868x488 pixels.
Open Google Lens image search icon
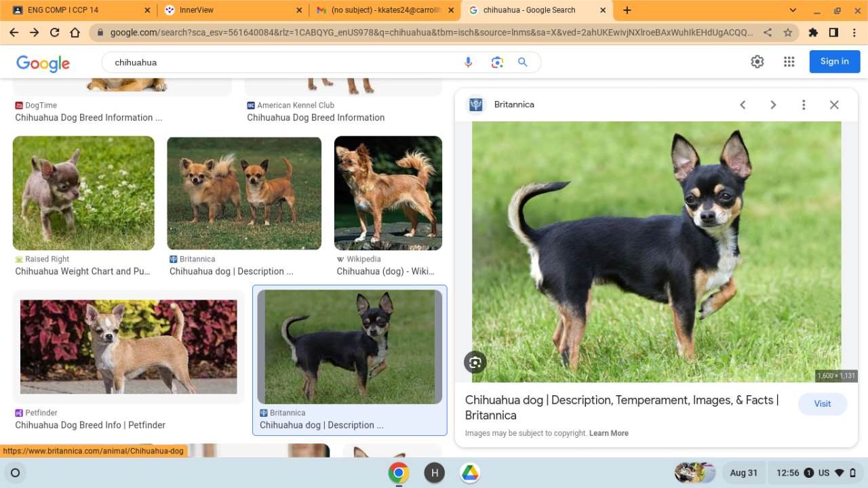tap(497, 62)
